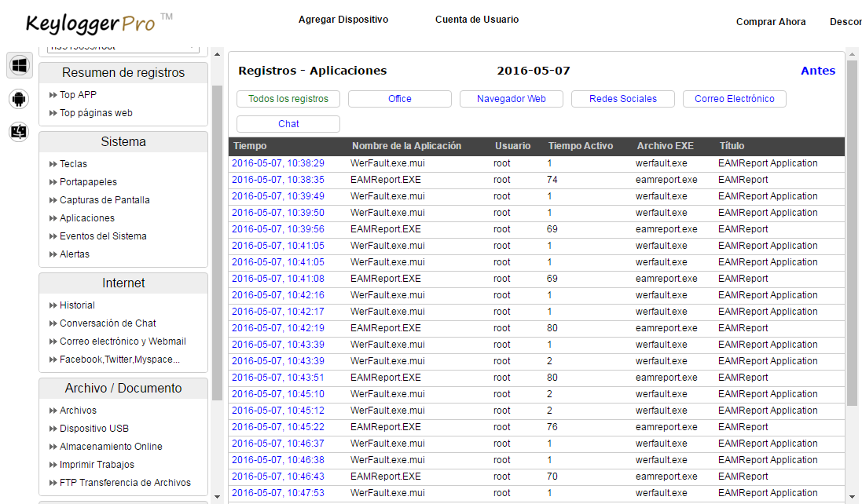
Task: Filter logs by Correo Electrónico
Action: point(735,99)
